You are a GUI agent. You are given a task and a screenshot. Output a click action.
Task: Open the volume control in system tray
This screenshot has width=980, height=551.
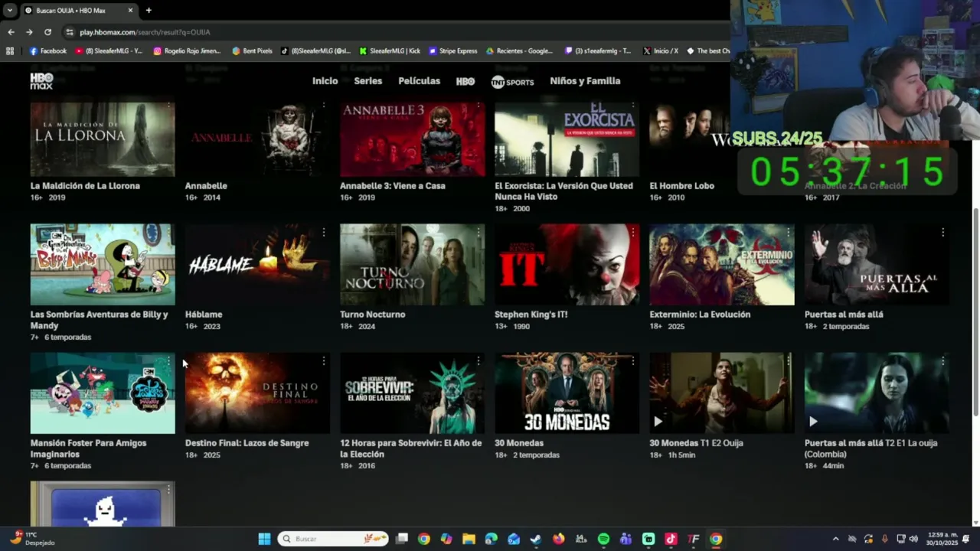point(913,539)
